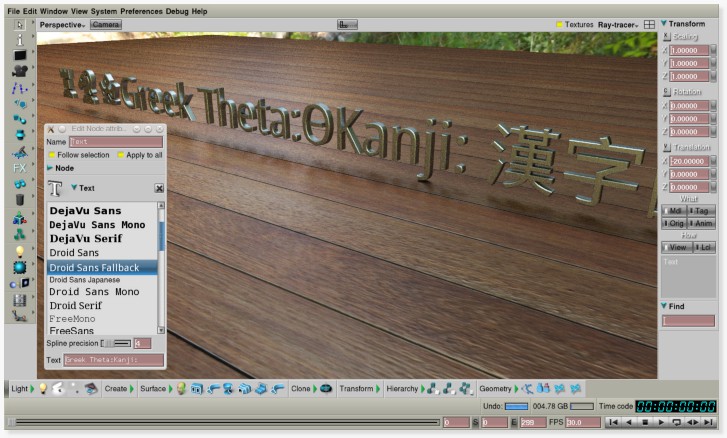Image resolution: width=727 pixels, height=438 pixels.
Task: Select DejaVu Serif font from list
Action: coord(88,240)
